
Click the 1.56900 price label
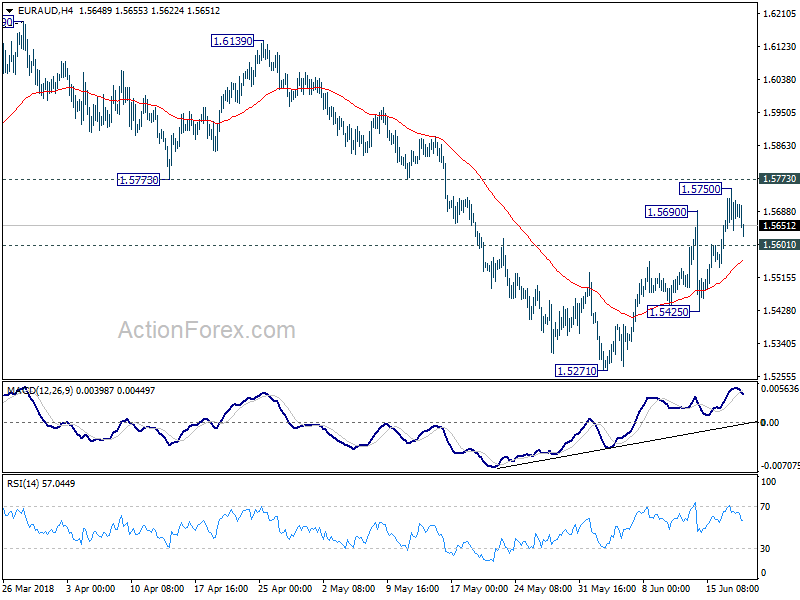click(666, 212)
